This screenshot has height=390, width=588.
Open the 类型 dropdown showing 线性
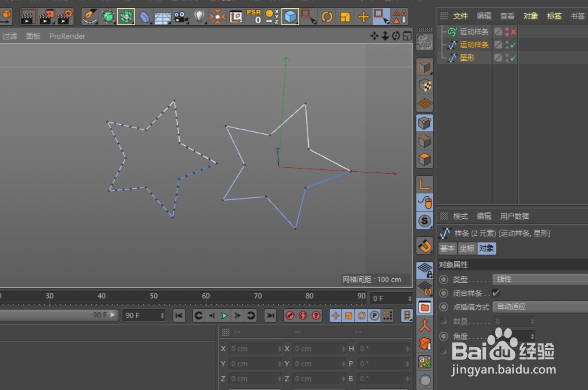click(540, 279)
